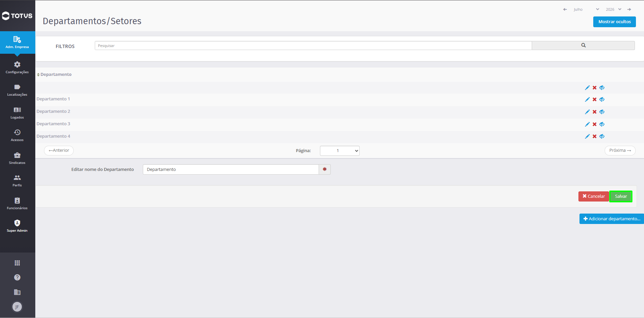Open the Página number dropdown
644x318 pixels.
pos(339,151)
